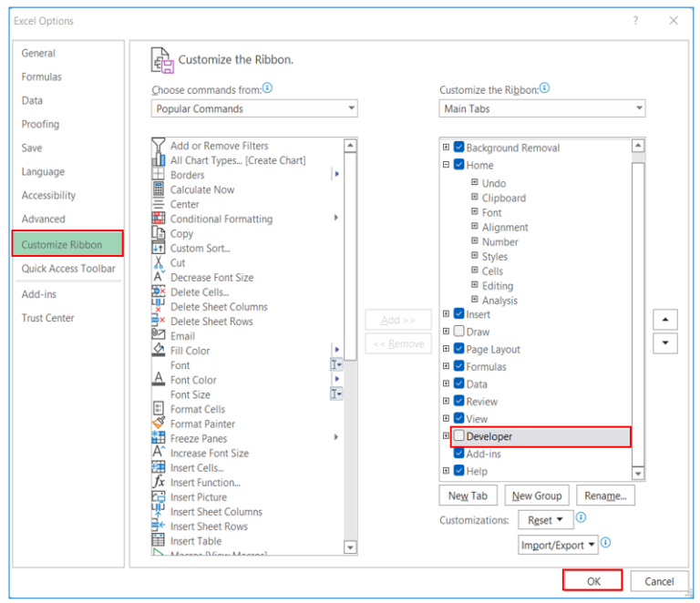This screenshot has width=700, height=603.
Task: Open the Import/Export dropdown
Action: click(x=558, y=545)
